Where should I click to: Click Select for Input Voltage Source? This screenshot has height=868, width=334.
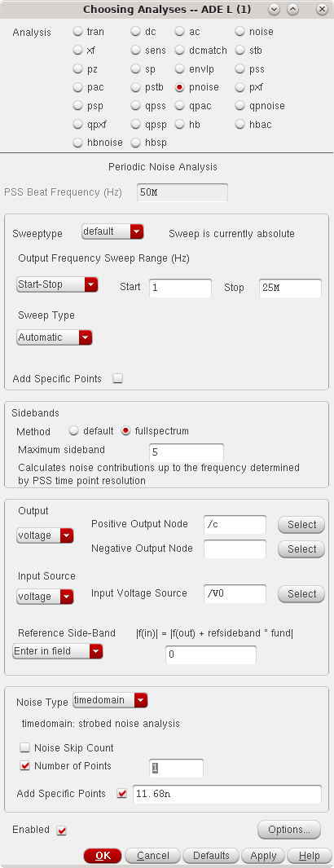(301, 594)
